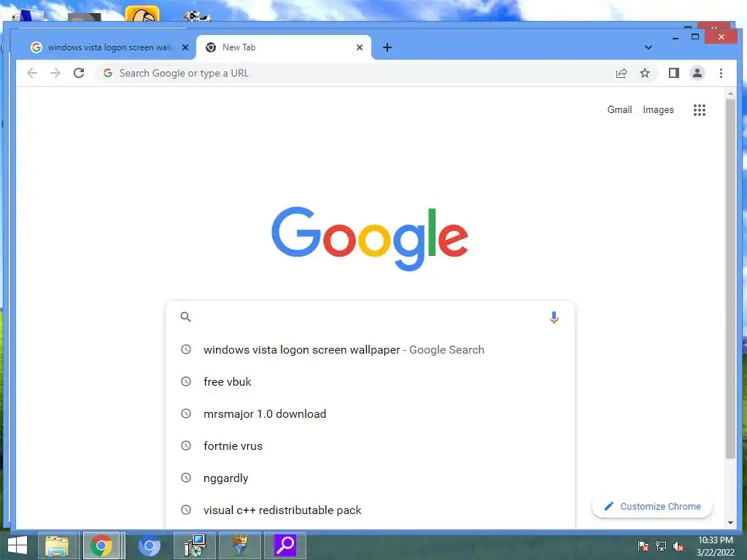Open the Google apps grid

point(700,110)
